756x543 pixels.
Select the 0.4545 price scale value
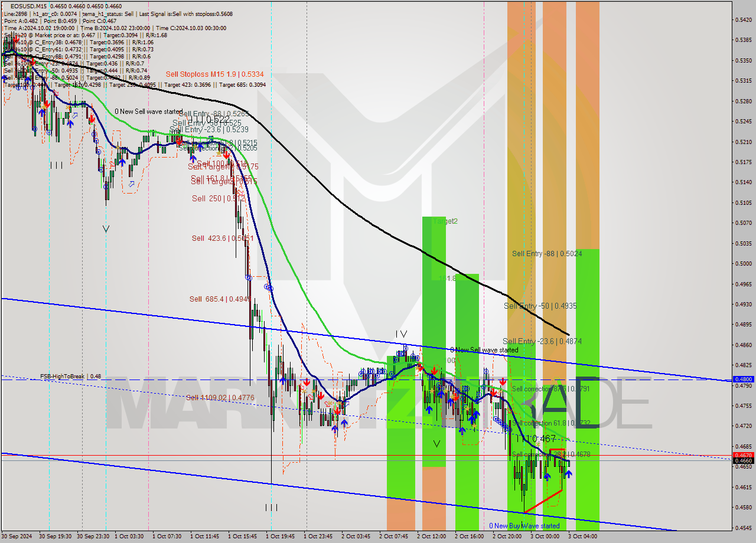[x=742, y=527]
